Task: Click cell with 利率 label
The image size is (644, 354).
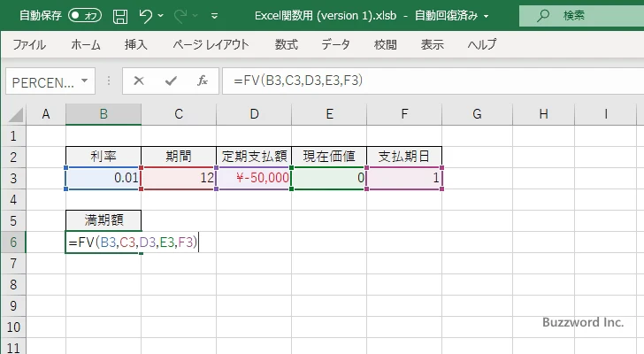Action: pos(103,157)
